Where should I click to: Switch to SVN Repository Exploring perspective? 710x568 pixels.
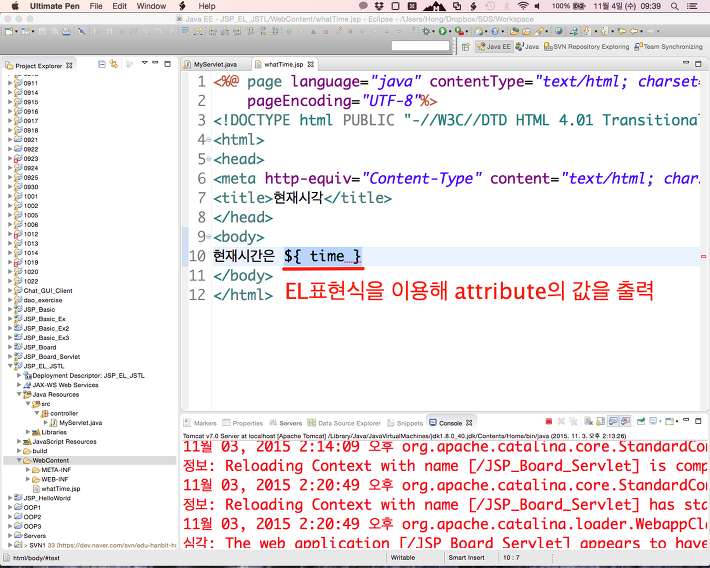[x=586, y=47]
